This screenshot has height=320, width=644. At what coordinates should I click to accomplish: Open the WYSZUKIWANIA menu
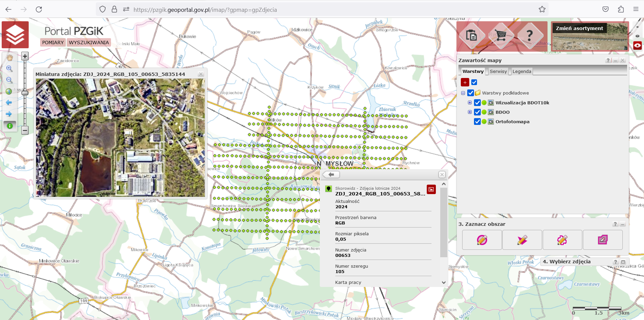point(89,43)
